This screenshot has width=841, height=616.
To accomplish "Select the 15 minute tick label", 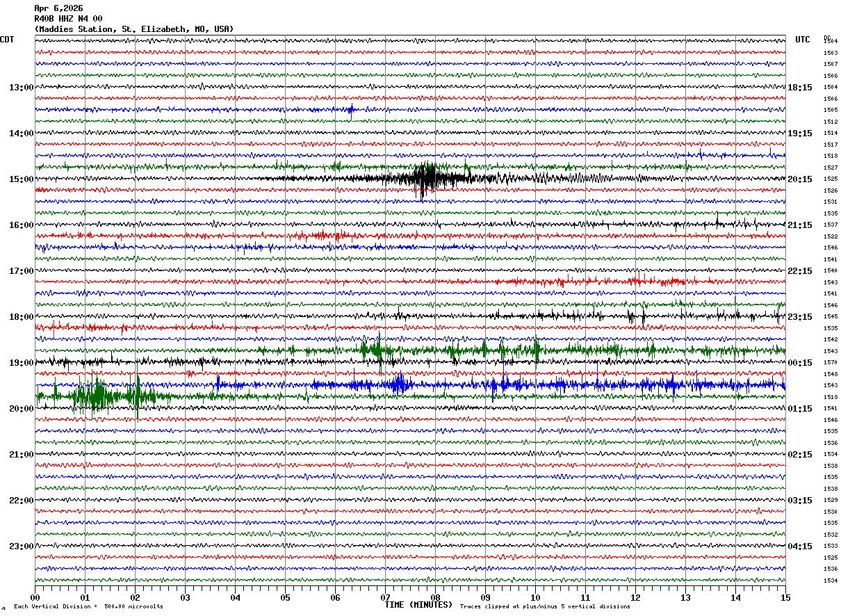I will click(785, 597).
